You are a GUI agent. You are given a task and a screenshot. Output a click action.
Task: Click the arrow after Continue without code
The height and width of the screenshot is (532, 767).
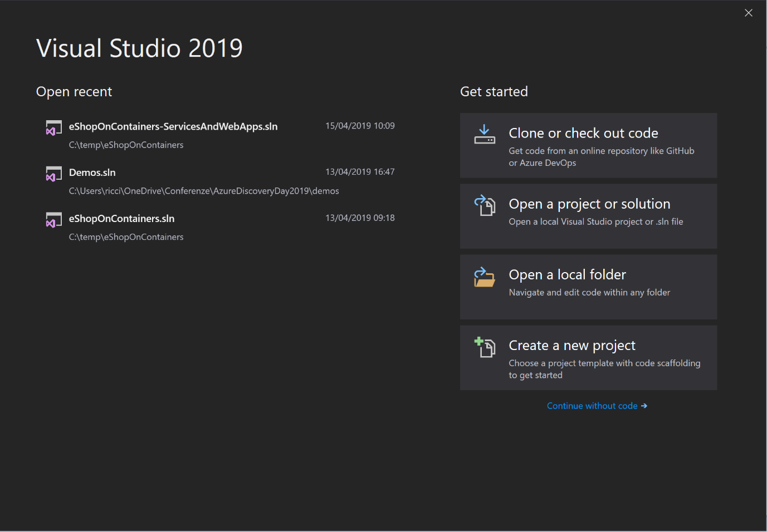point(644,406)
